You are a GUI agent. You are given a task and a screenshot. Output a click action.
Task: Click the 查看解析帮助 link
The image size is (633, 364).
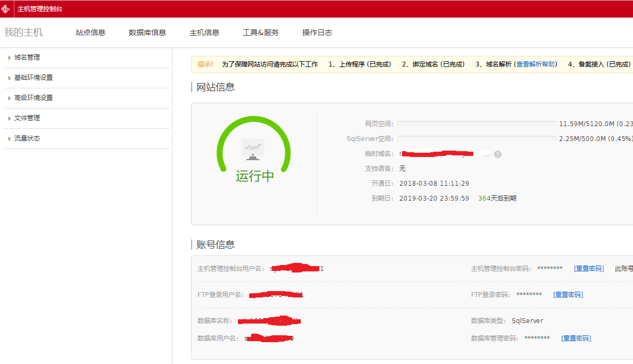point(536,64)
